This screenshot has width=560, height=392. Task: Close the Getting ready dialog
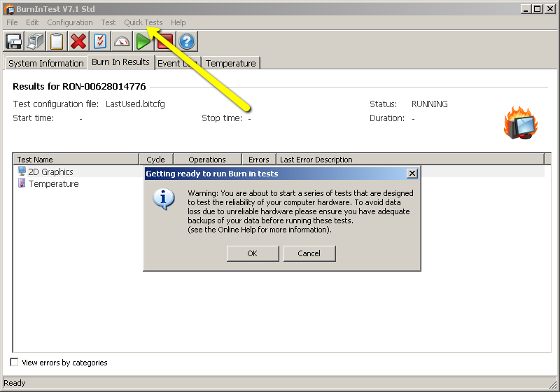[412, 174]
